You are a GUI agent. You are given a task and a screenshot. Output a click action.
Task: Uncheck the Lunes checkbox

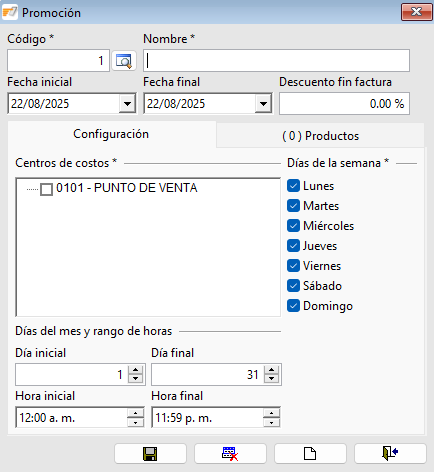tap(293, 186)
